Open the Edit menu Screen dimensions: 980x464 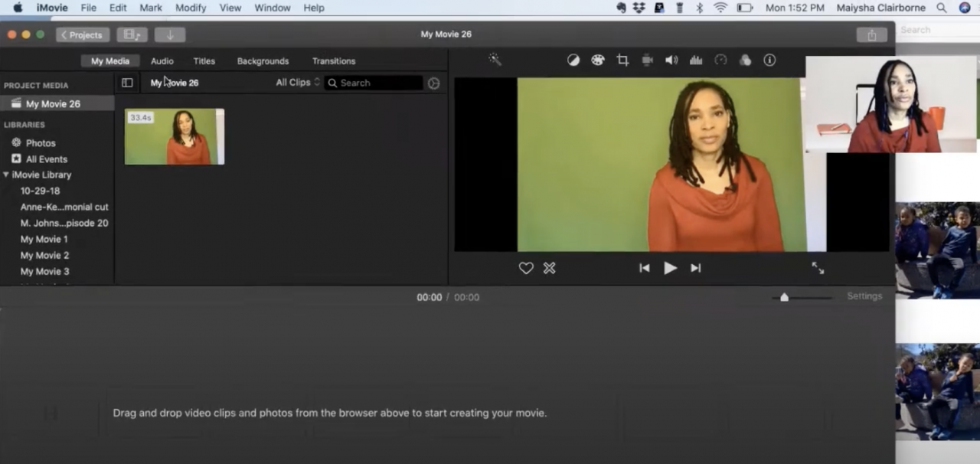(118, 8)
